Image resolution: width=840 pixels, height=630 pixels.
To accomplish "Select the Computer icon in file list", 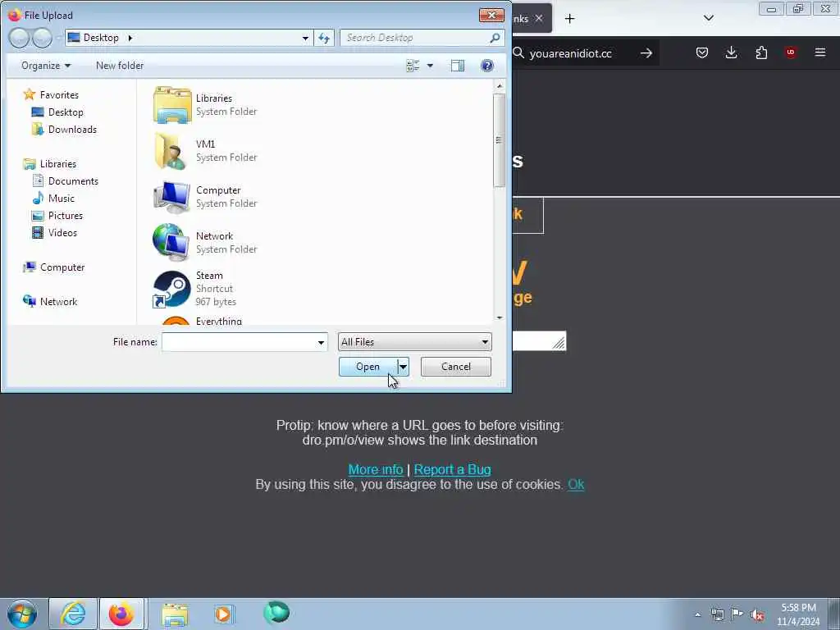I will (x=171, y=197).
